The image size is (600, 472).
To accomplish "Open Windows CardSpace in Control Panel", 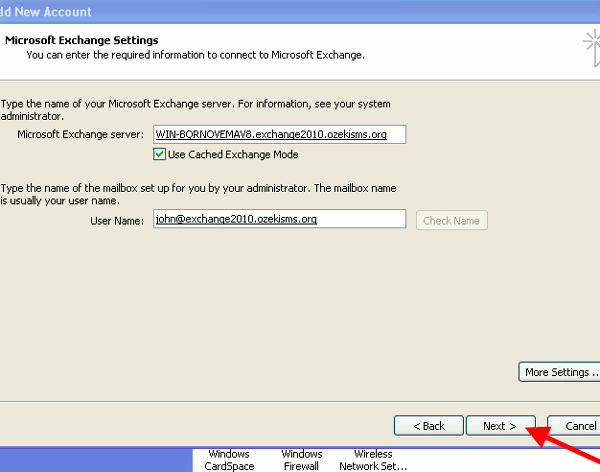I will tap(229, 460).
